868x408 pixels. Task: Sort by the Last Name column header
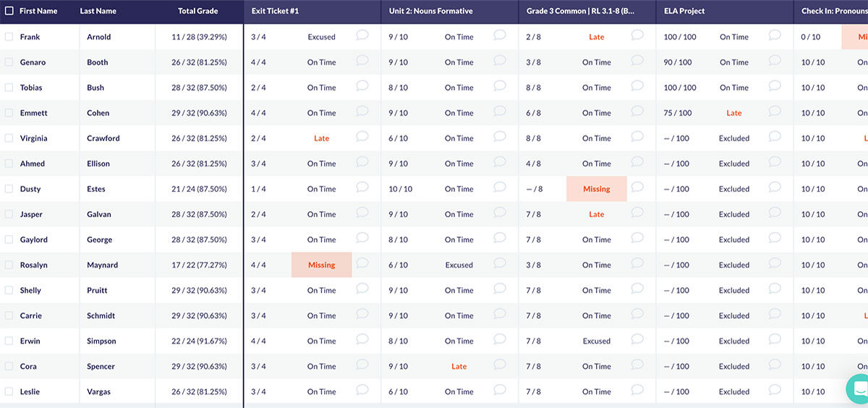pos(98,12)
